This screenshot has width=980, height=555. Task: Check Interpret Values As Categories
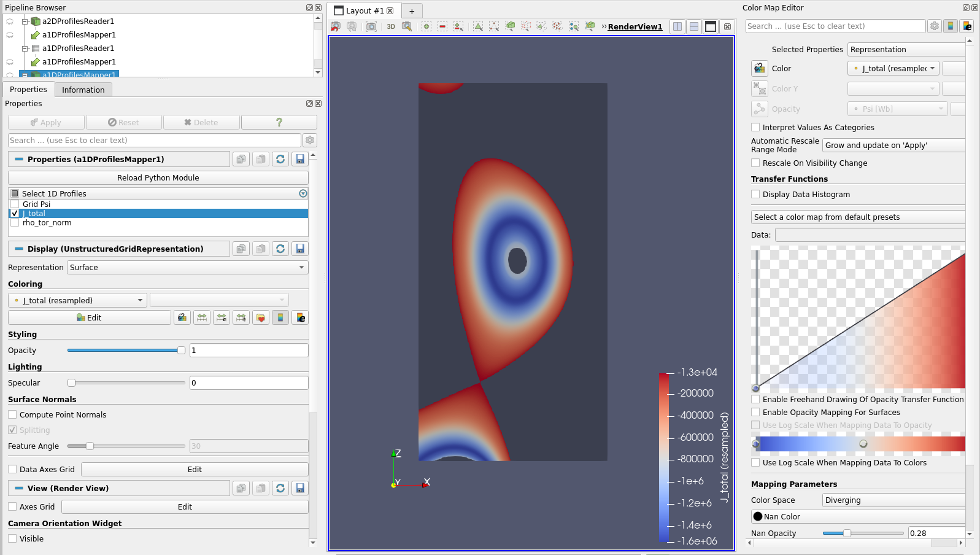coord(755,127)
